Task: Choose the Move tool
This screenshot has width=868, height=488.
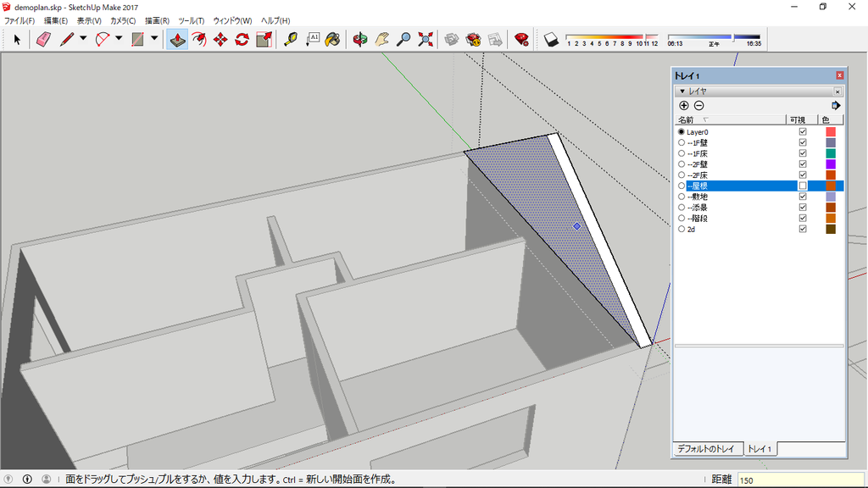Action: [220, 39]
